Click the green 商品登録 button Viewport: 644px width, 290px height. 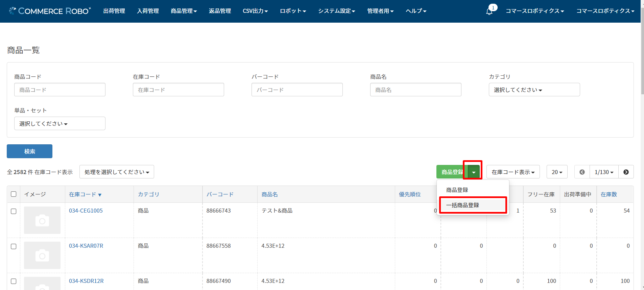(452, 172)
